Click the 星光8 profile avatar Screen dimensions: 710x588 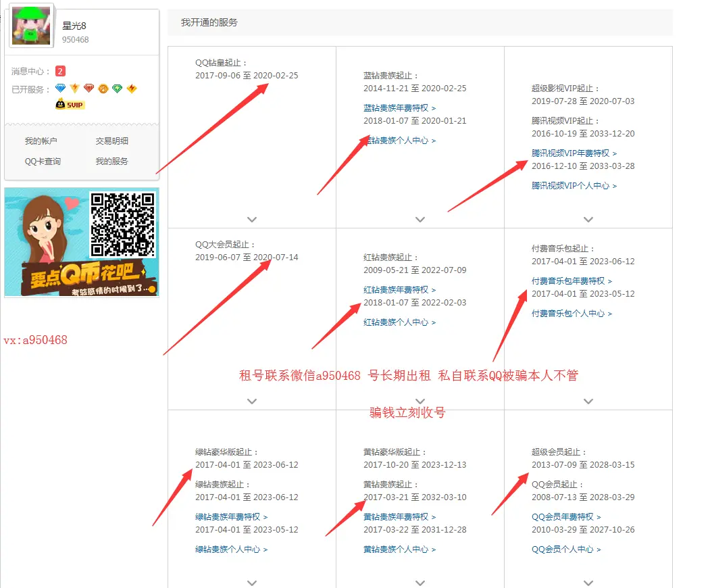31,26
